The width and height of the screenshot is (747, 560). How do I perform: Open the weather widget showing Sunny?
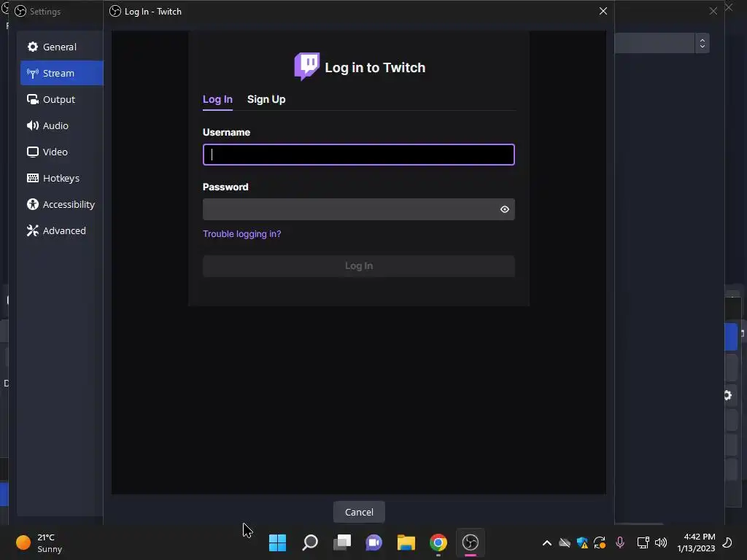click(39, 542)
